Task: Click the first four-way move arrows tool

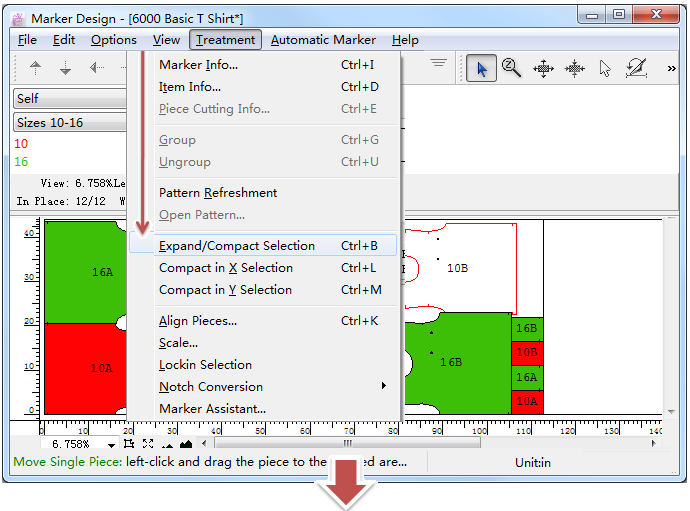Action: point(543,68)
